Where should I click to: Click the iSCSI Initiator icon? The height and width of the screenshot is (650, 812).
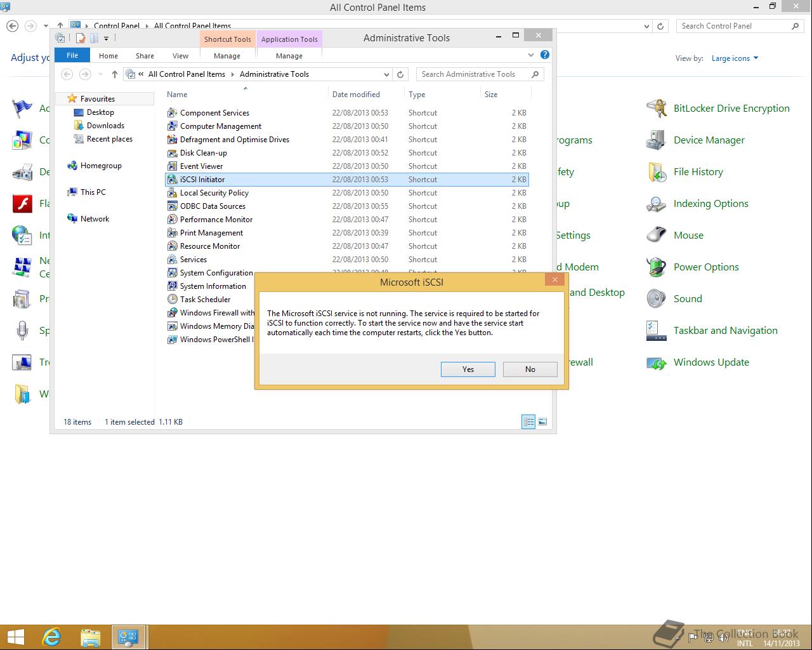[x=172, y=179]
